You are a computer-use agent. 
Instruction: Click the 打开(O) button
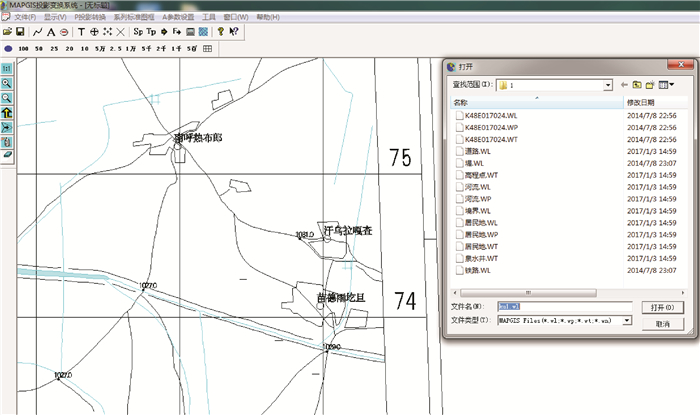click(x=662, y=306)
